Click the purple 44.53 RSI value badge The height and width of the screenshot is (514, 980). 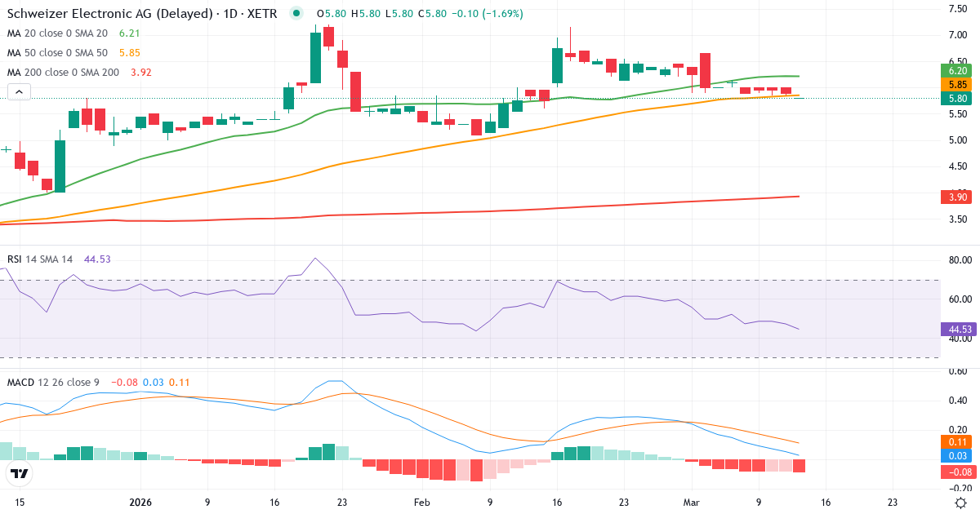click(957, 328)
